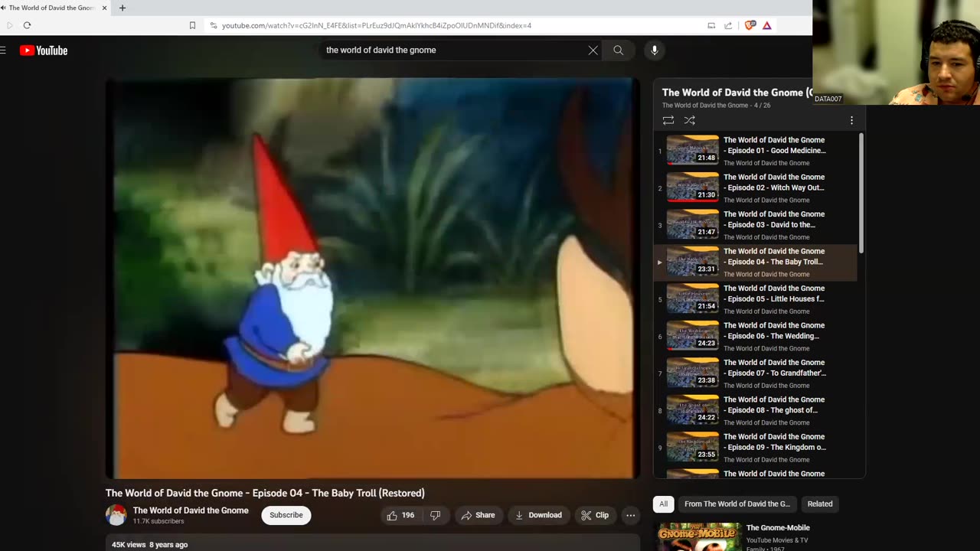Play Episode 08 - The ghost of... thumbnail

click(693, 410)
